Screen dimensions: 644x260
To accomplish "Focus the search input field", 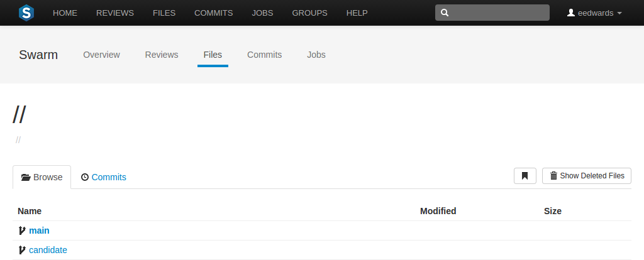I will (492, 13).
